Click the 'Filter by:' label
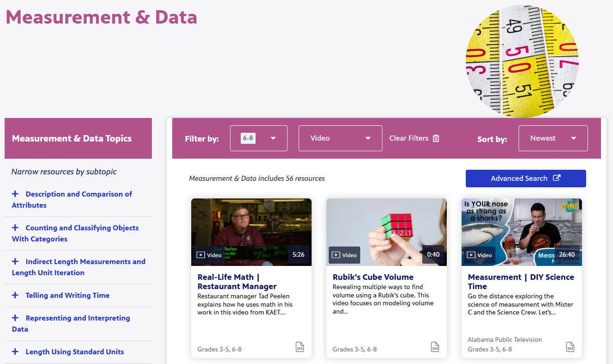This screenshot has width=613, height=364. click(202, 139)
